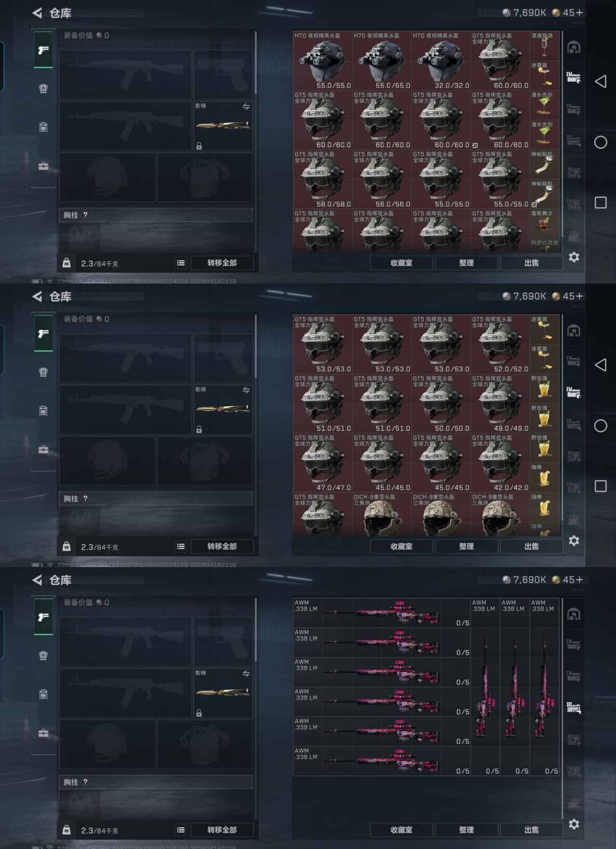Tap the back arrow beside 仓库 above the H70 helmets

click(37, 13)
